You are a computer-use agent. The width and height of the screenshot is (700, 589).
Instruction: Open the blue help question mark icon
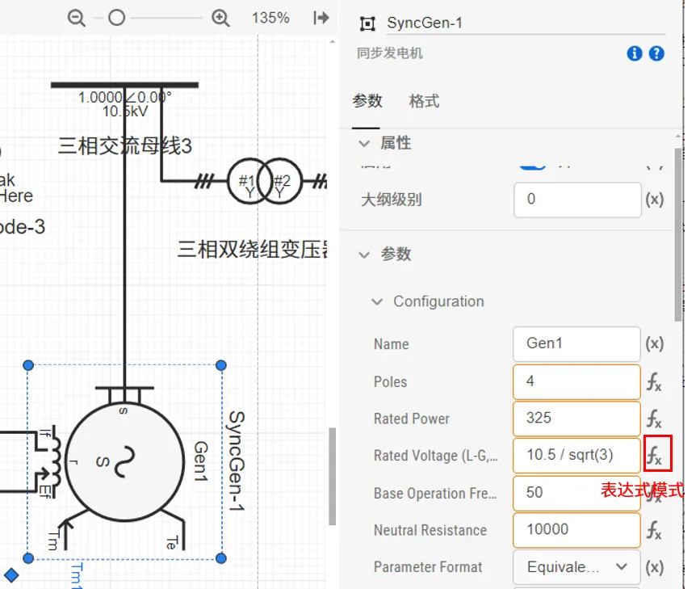[657, 53]
